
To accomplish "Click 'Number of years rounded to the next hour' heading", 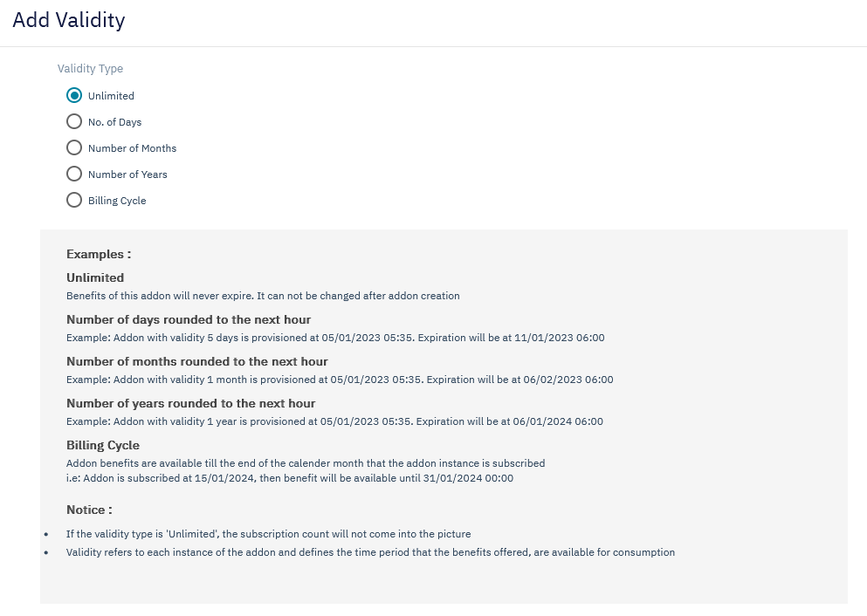I will (191, 403).
